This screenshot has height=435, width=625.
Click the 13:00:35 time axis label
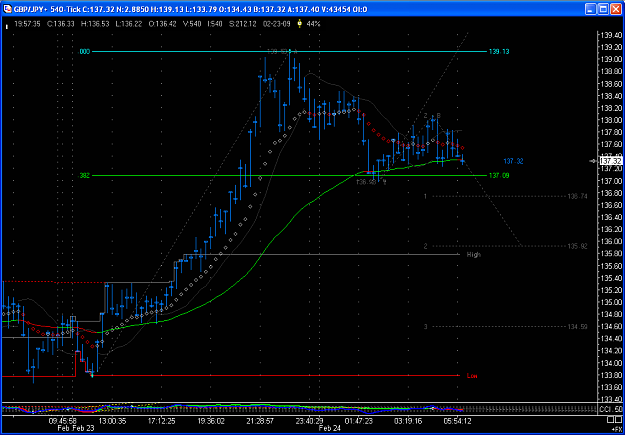click(113, 421)
